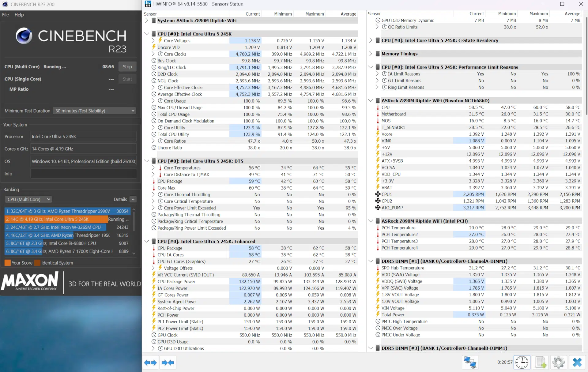Viewport: 588px width, 372px height.
Task: Collapse the DDR5 DIMM [#1] group
Action: pos(371,261)
